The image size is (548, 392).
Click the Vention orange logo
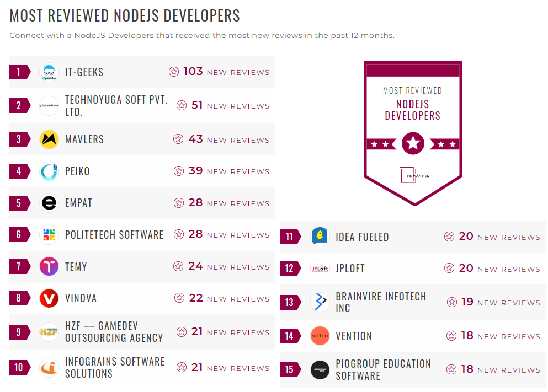(x=320, y=335)
